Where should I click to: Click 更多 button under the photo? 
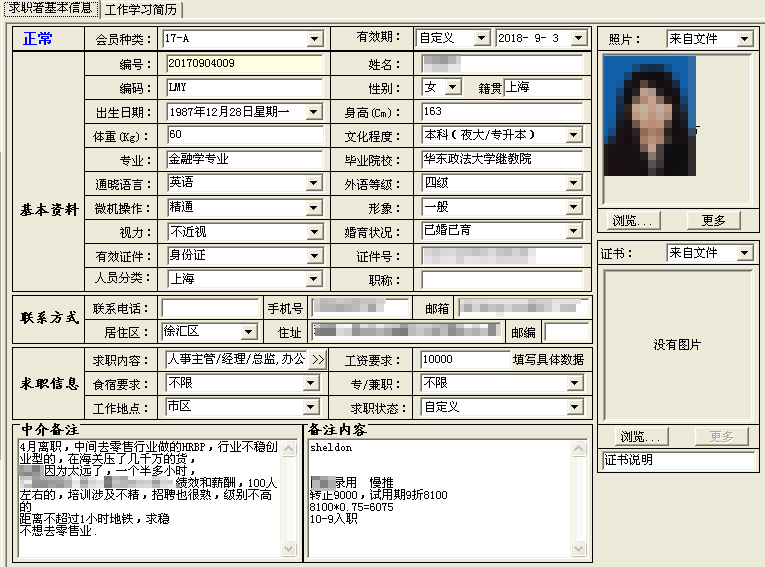[x=714, y=221]
